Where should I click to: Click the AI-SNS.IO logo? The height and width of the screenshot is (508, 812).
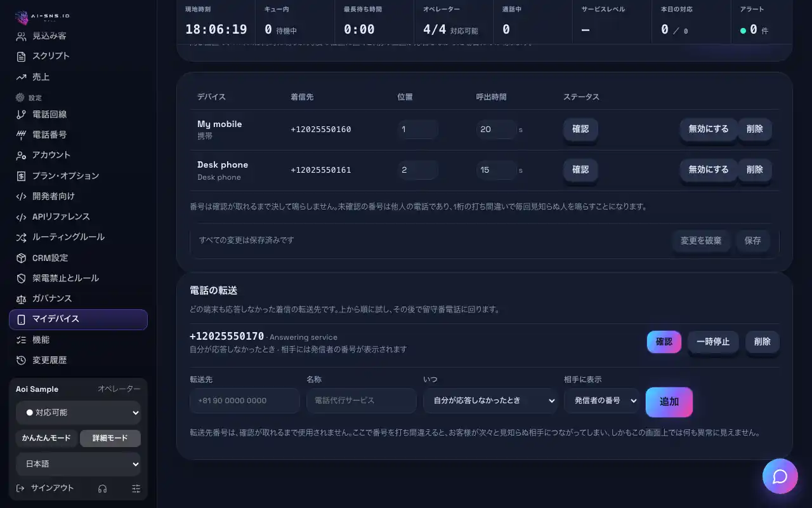click(43, 17)
